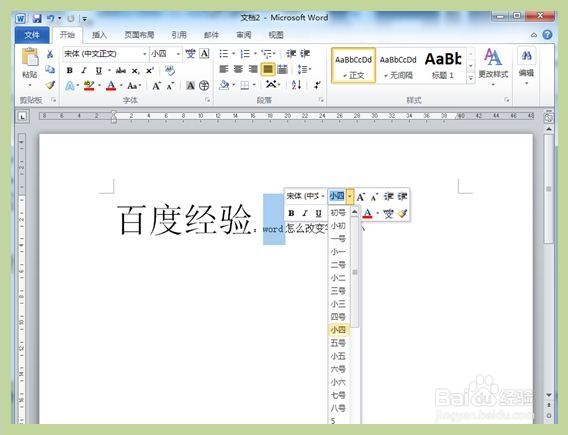The width and height of the screenshot is (568, 435).
Task: Click Shrink Font button in ribbon
Action: [170, 86]
